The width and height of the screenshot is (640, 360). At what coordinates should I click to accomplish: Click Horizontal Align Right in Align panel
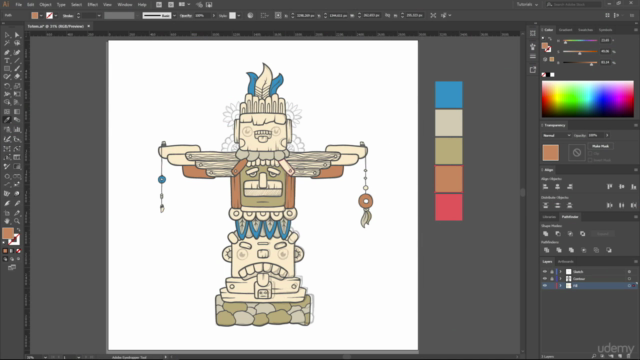tap(570, 187)
